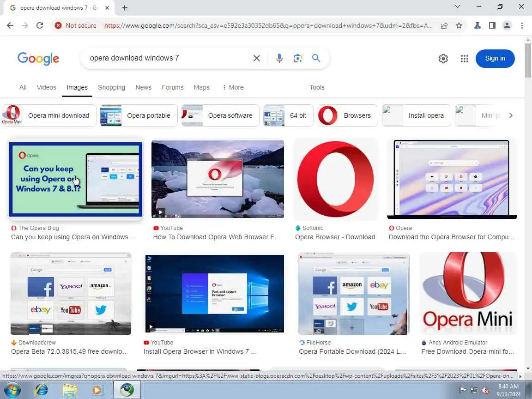Switch to the Maps tab
Screen dimensions: 532x399
click(x=201, y=87)
